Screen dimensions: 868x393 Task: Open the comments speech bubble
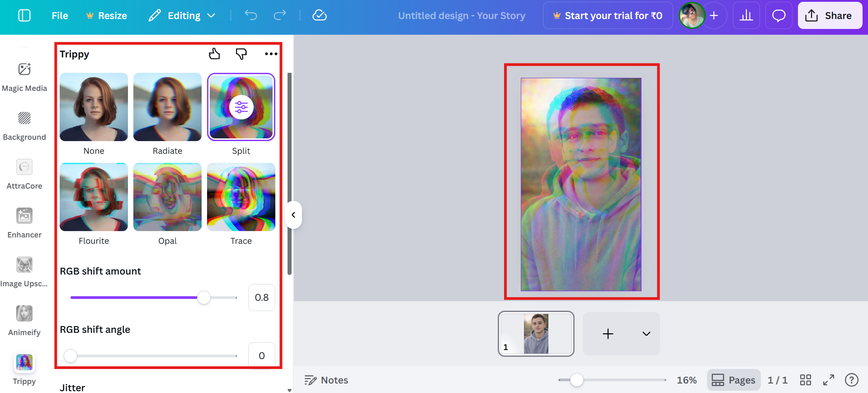tap(778, 16)
